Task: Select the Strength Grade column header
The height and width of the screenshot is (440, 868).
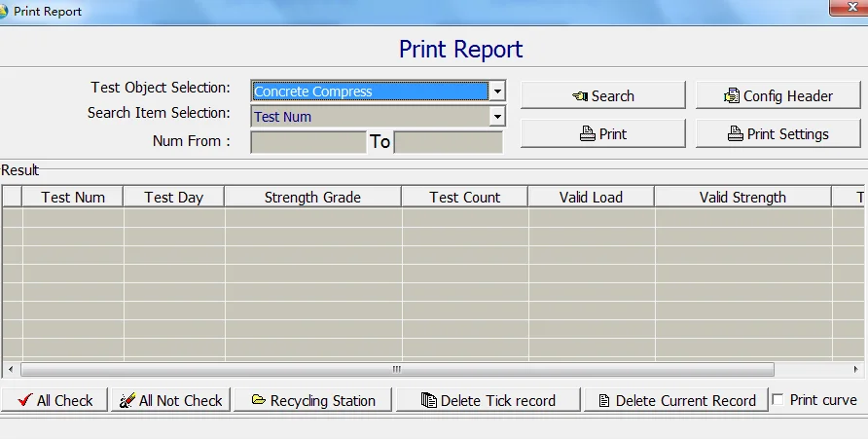Action: tap(312, 197)
